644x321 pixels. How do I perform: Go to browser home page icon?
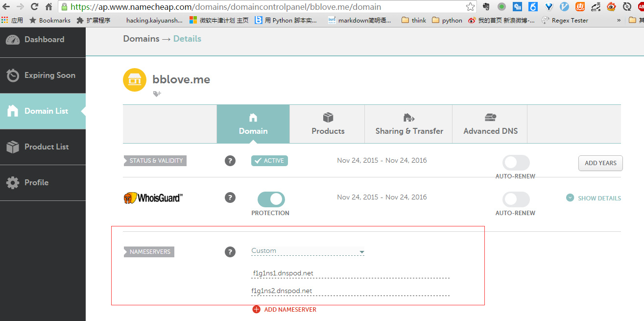click(48, 7)
